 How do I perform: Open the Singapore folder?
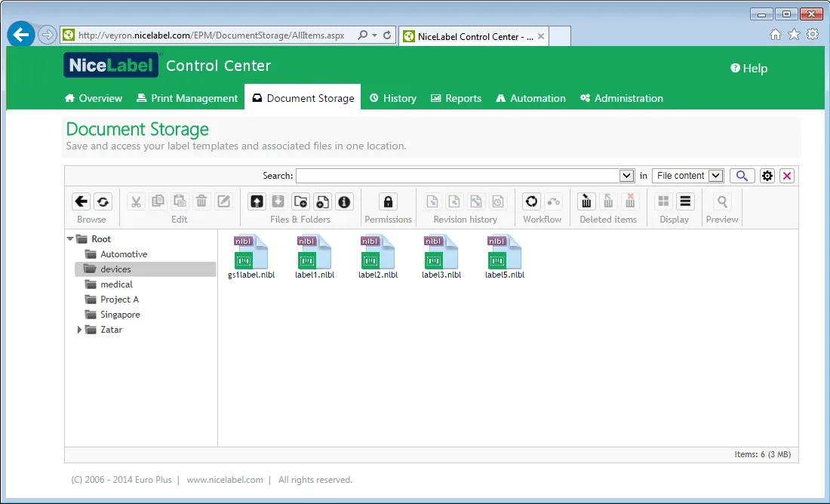[x=120, y=315]
